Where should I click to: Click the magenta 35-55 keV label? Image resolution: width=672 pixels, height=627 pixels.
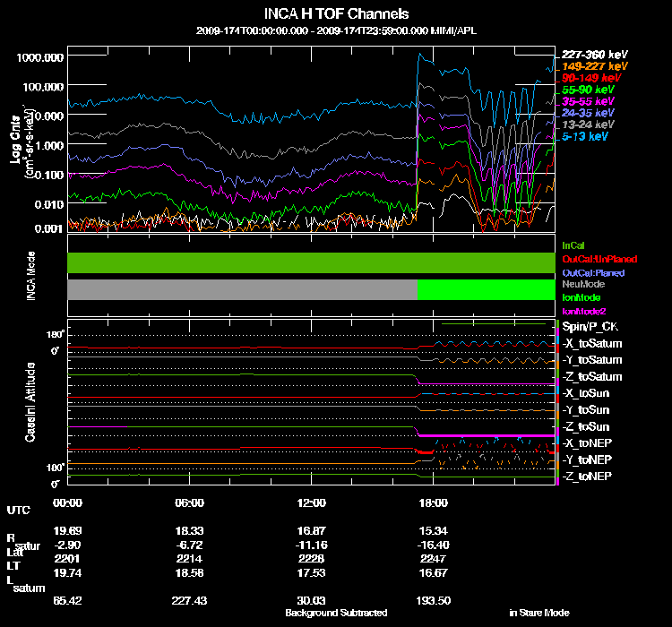[588, 101]
